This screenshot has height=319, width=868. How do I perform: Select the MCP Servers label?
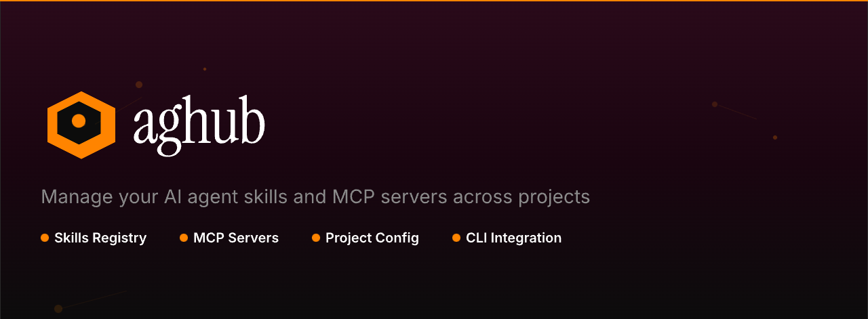(x=236, y=238)
